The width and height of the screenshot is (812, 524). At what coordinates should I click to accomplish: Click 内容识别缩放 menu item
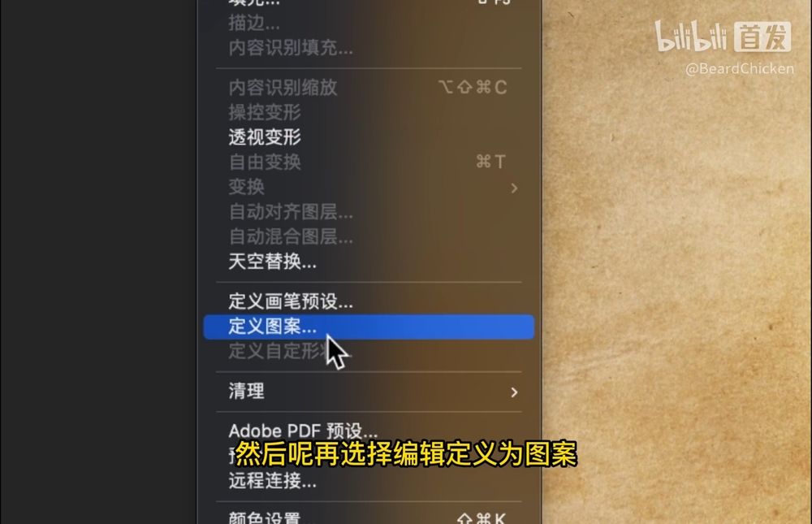(x=369, y=87)
